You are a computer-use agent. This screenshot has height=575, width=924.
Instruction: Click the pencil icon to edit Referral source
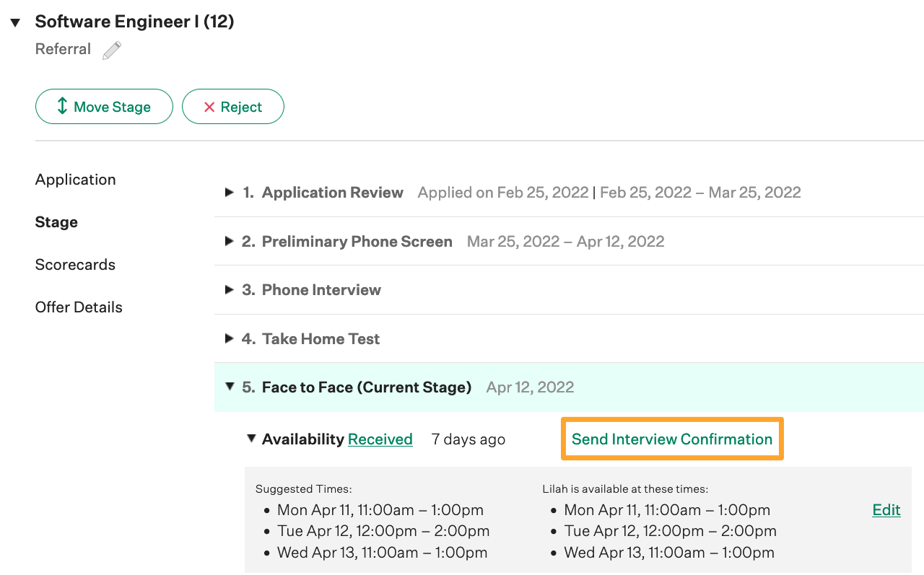pyautogui.click(x=112, y=49)
